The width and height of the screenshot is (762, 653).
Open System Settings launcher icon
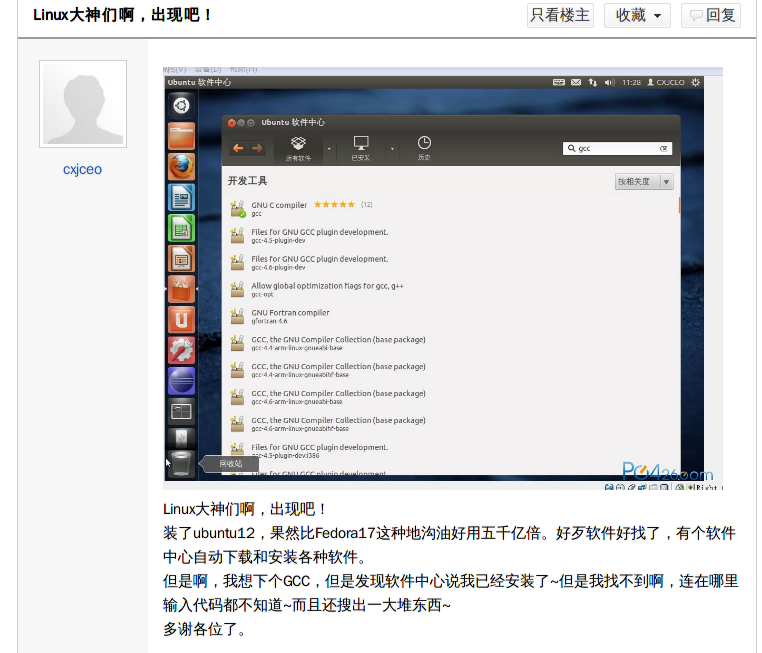(181, 350)
